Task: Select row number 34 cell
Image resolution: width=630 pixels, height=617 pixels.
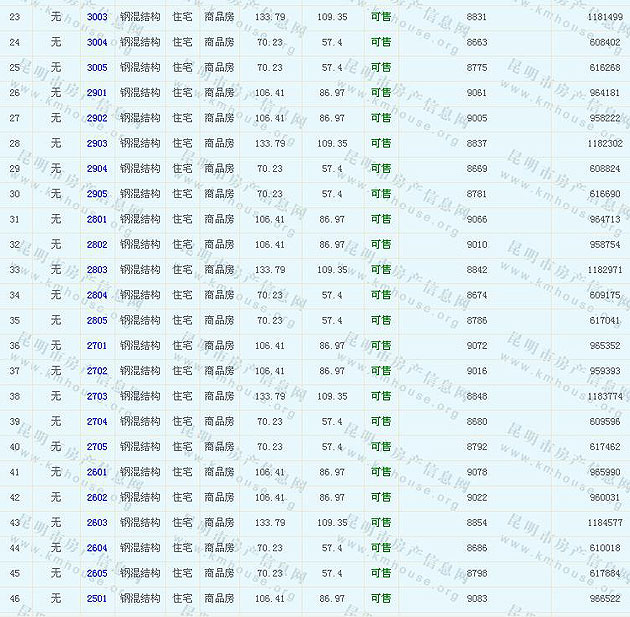Action: click(14, 295)
